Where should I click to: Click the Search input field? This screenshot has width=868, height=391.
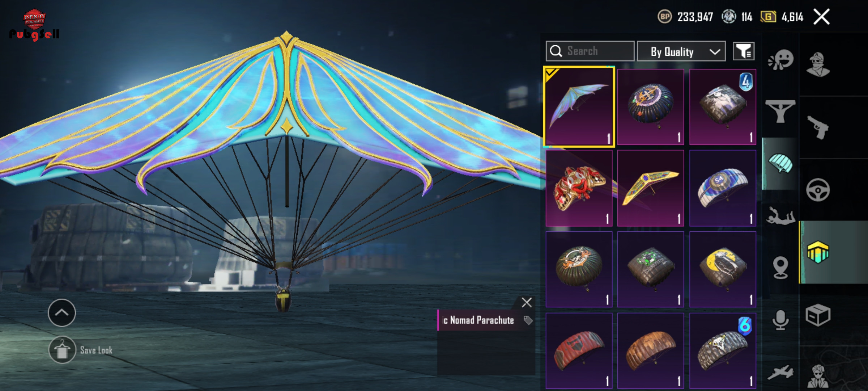click(590, 51)
